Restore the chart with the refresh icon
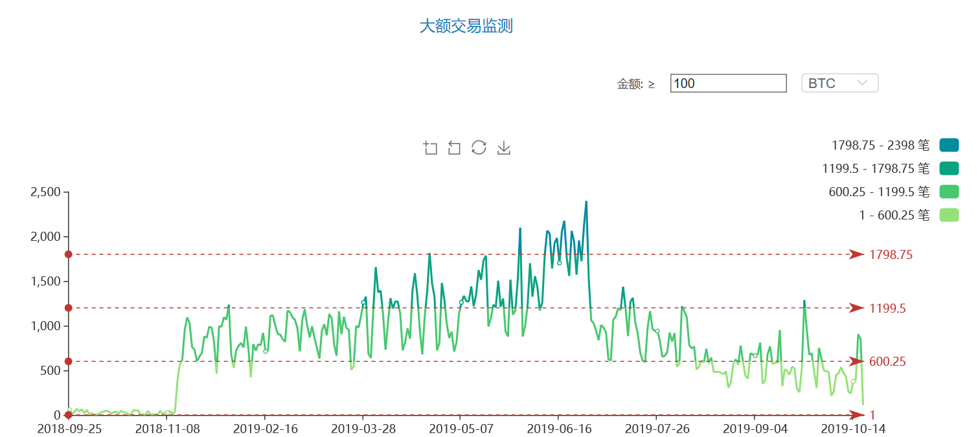 coord(479,148)
